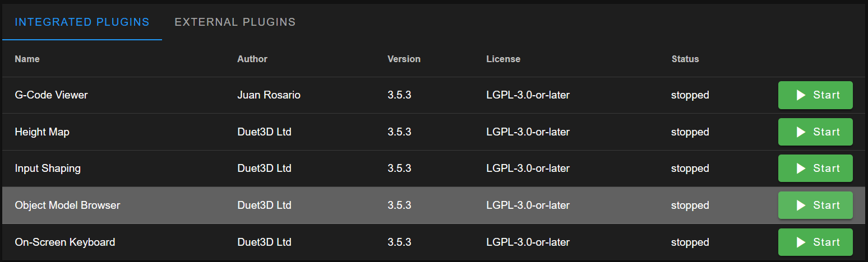
Task: Click LGPL license in On-Screen Keyboard row
Action: tap(528, 242)
